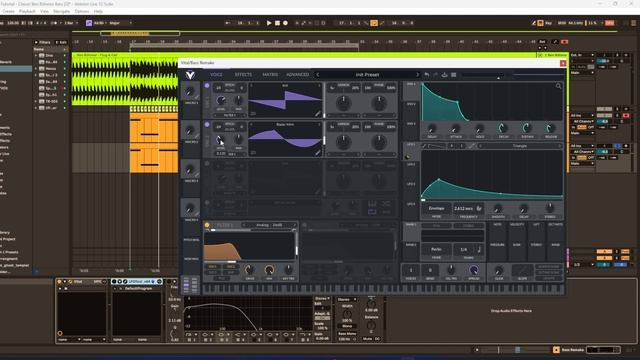
Task: Open the Major scale name dropdown
Action: tap(121, 23)
